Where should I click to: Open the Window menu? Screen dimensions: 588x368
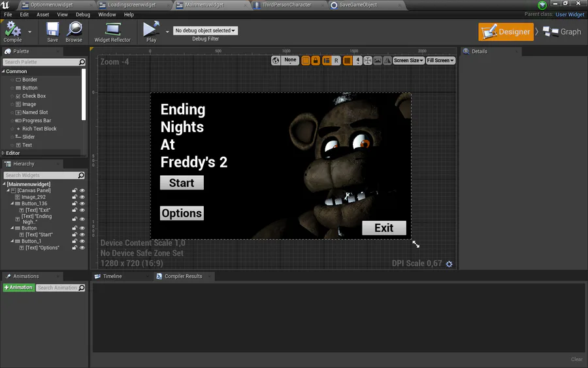click(107, 14)
